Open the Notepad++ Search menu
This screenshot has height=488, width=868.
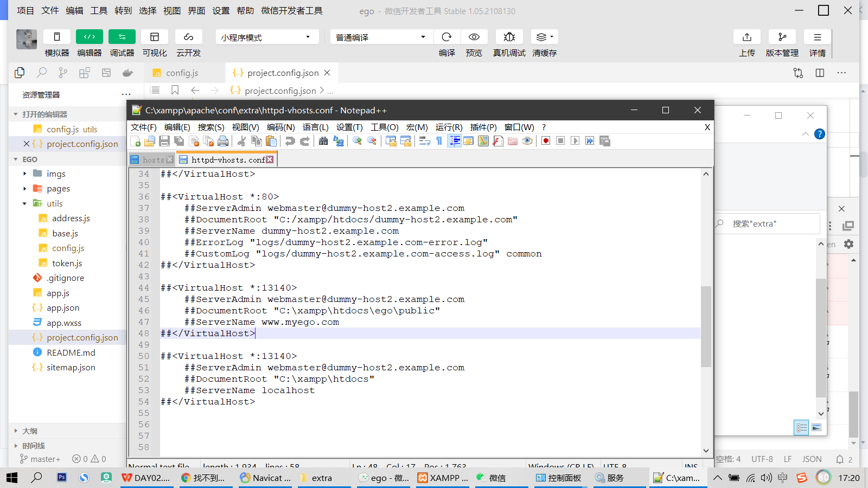click(x=211, y=127)
